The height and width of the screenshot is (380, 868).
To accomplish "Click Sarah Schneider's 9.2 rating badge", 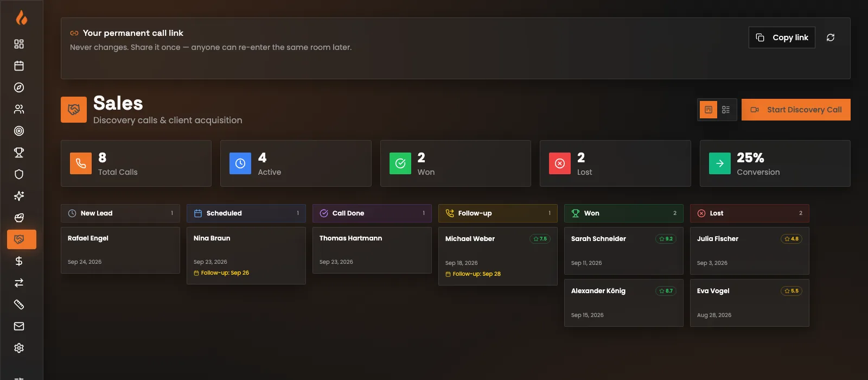I will pos(666,239).
